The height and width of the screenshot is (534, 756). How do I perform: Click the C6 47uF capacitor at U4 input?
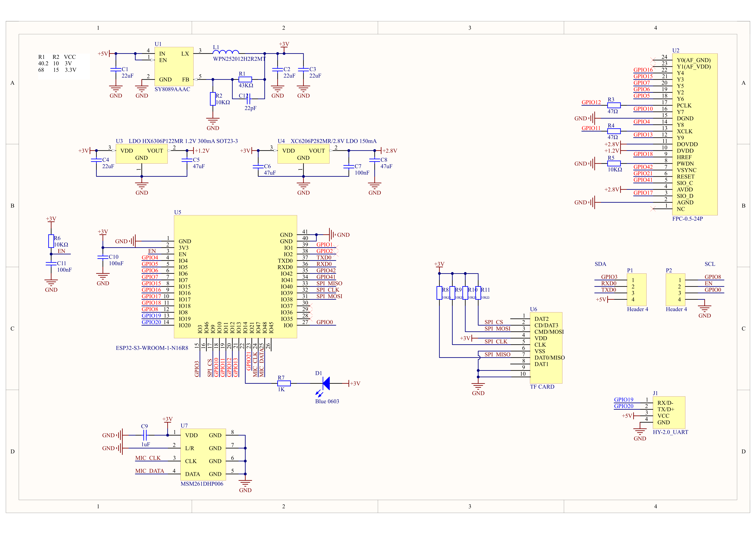(258, 167)
